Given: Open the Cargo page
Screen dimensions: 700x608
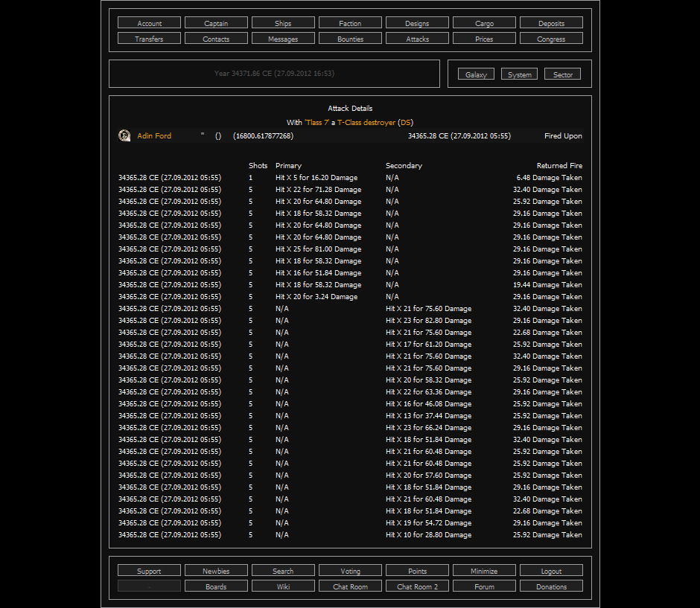Looking at the screenshot, I should [484, 23].
